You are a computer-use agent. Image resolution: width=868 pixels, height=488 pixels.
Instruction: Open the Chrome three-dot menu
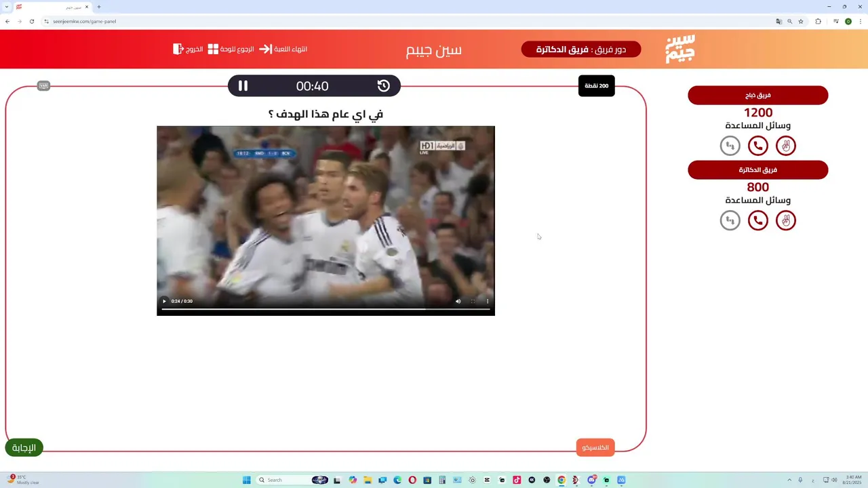point(861,22)
